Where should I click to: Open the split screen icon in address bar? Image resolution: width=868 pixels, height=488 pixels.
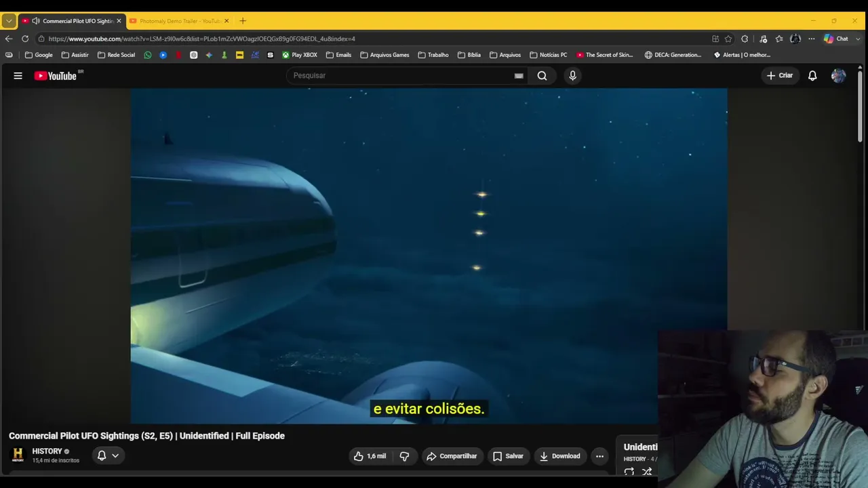pyautogui.click(x=715, y=39)
